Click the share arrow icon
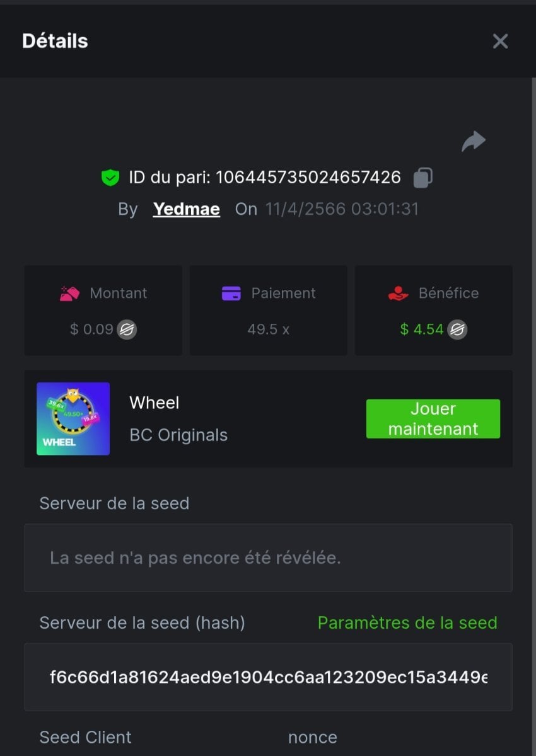 point(474,141)
